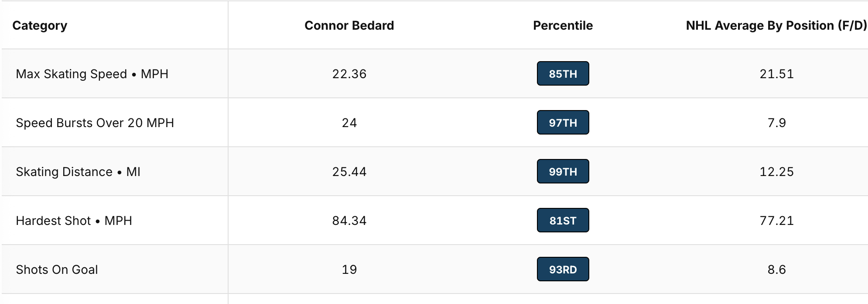The width and height of the screenshot is (868, 304).
Task: Click the 7.9 NHL average value
Action: [x=776, y=123]
